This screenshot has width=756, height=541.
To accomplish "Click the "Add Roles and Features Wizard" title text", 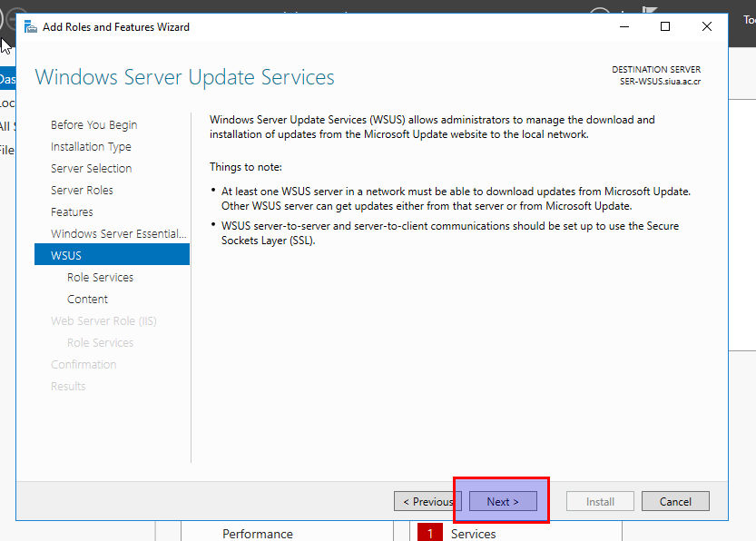I will point(116,27).
